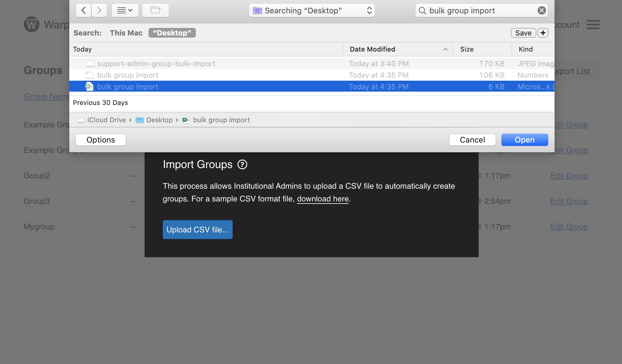Viewport: 622px width, 364px height.
Task: Click the back navigation arrow
Action: click(83, 10)
